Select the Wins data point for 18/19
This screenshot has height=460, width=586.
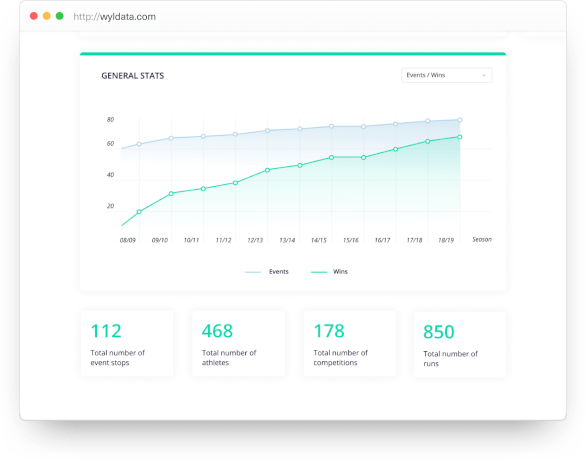click(x=460, y=137)
